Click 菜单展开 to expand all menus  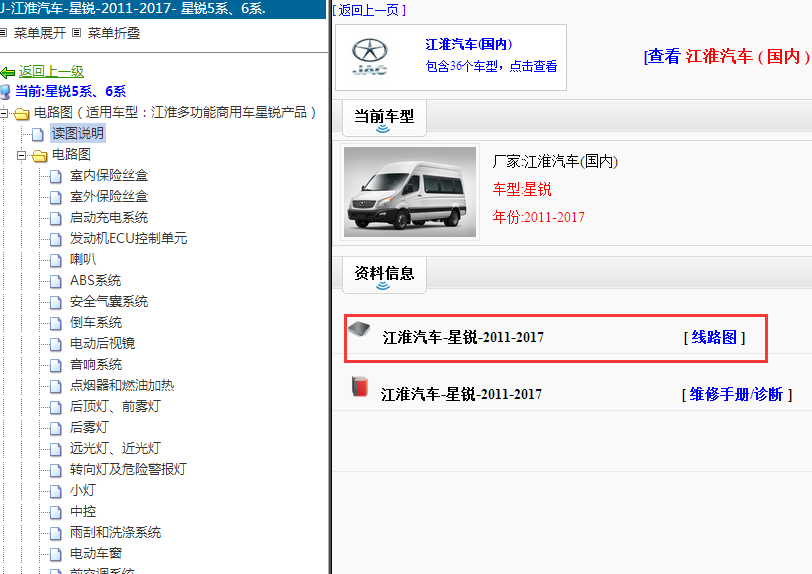(x=40, y=33)
